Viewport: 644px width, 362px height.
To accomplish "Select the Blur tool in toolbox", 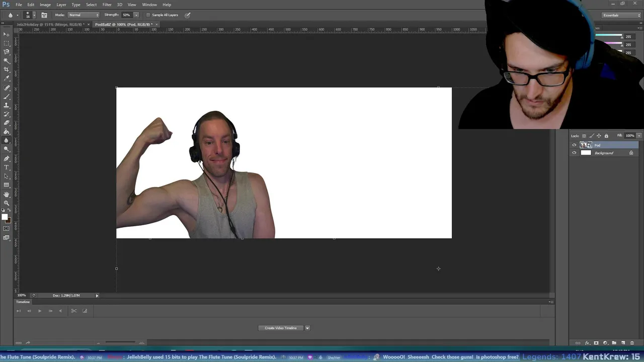I will pyautogui.click(x=7, y=140).
